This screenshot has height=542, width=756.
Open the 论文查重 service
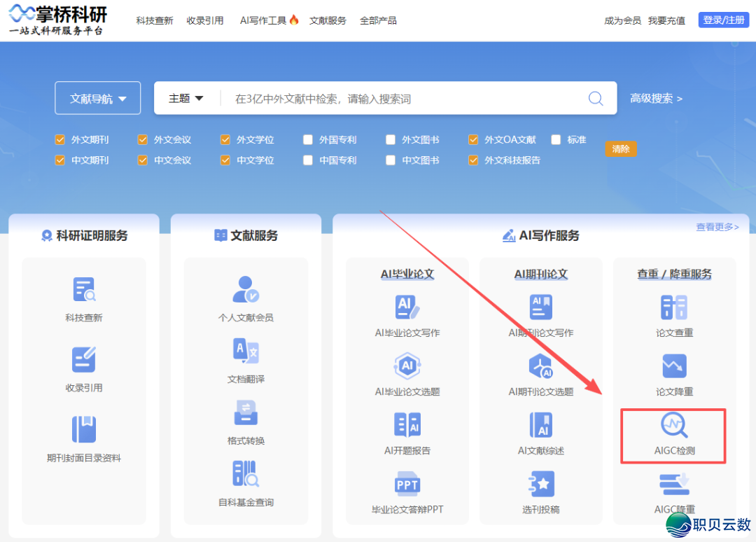point(673,315)
